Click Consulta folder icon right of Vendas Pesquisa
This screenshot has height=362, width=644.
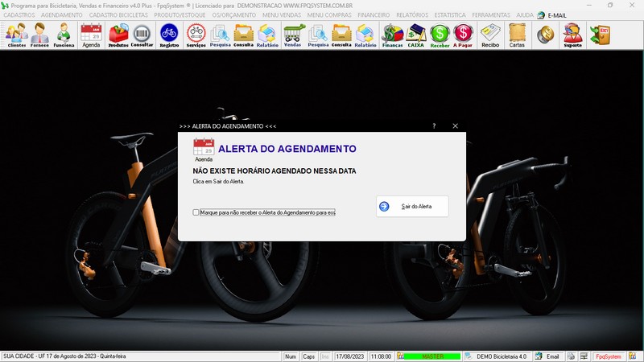click(x=341, y=35)
